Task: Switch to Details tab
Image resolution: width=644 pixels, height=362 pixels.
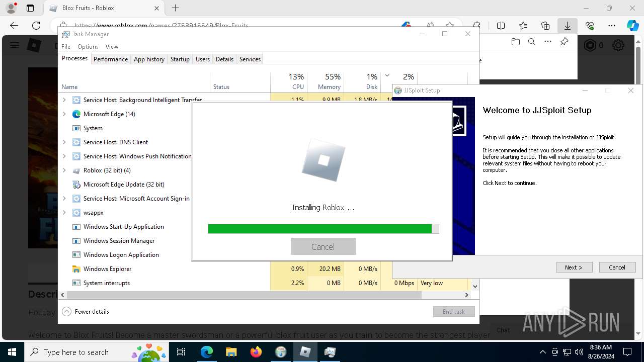Action: pyautogui.click(x=224, y=59)
